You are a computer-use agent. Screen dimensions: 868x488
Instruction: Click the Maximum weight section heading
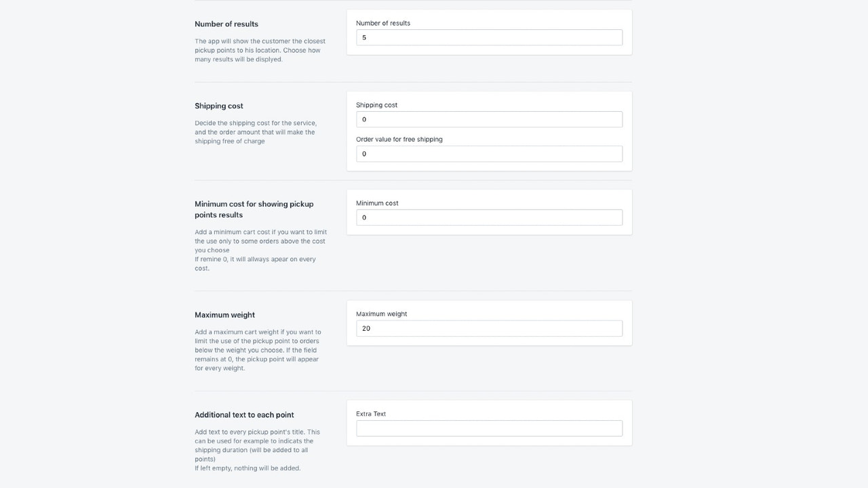pyautogui.click(x=224, y=314)
